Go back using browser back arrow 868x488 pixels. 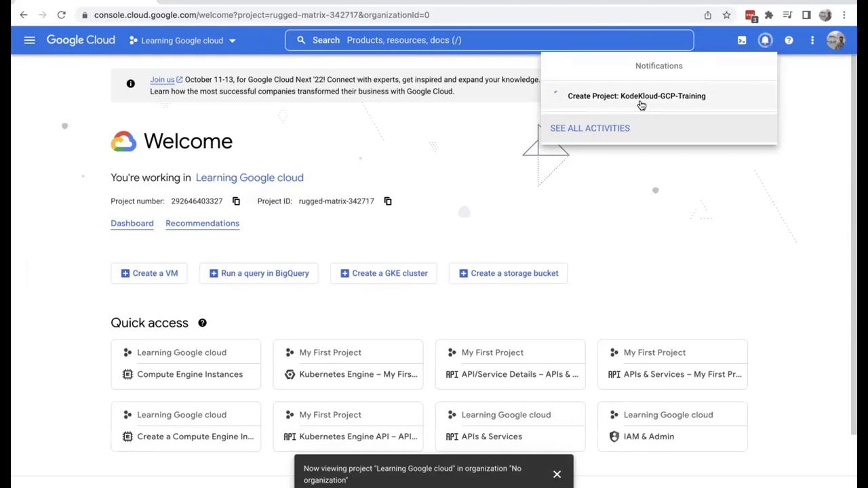click(24, 15)
